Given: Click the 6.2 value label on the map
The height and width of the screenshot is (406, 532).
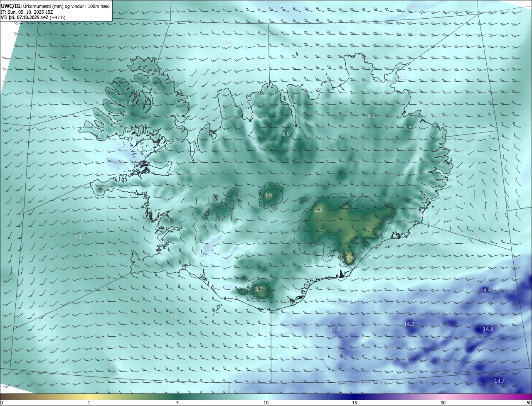Looking at the screenshot, I should click(x=372, y=116).
